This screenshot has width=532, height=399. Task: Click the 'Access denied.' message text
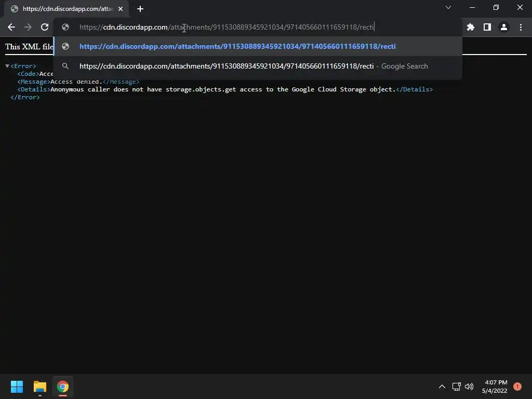point(76,82)
